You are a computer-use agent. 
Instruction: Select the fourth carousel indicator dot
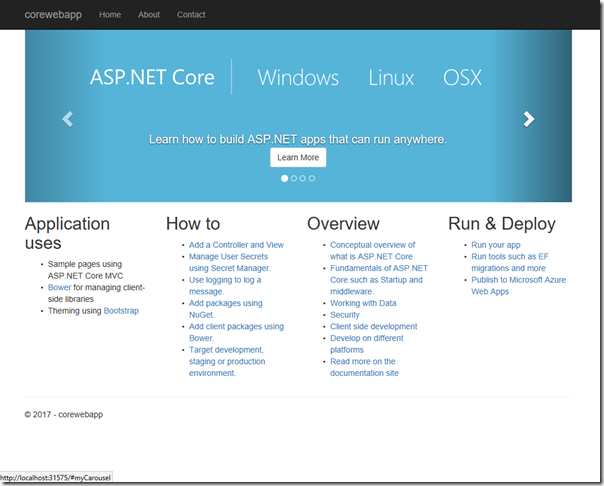point(312,178)
